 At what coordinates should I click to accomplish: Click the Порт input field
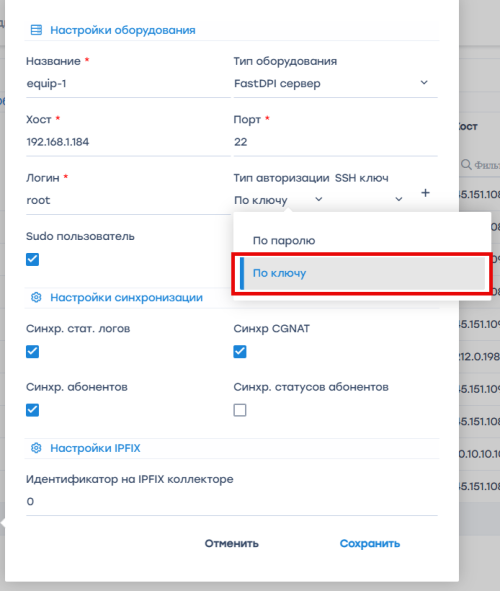click(x=335, y=142)
